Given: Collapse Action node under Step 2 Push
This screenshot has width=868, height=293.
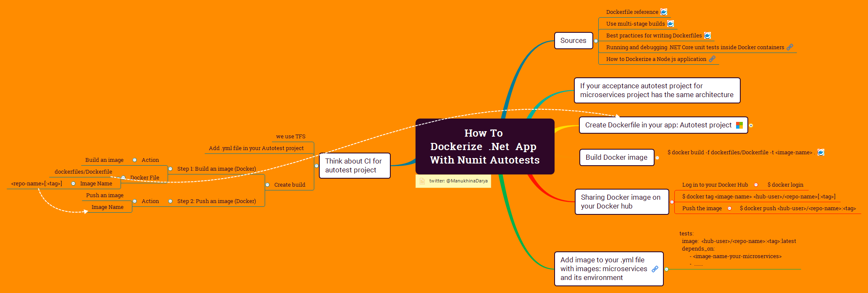Looking at the screenshot, I should click(134, 201).
